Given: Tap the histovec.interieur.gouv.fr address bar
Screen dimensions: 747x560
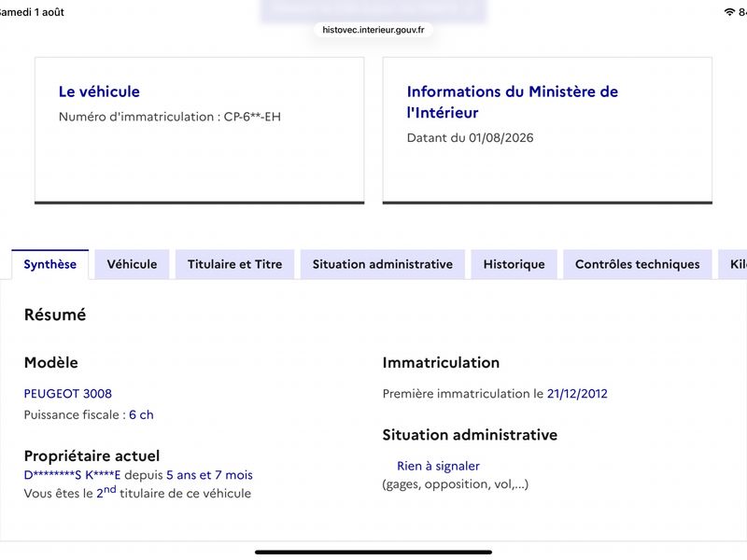Looking at the screenshot, I should (373, 30).
